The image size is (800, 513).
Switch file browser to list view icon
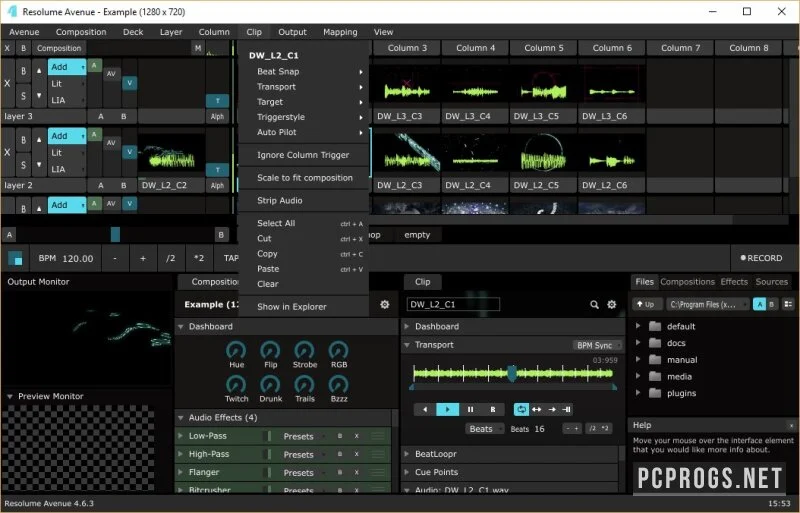pyautogui.click(x=788, y=304)
